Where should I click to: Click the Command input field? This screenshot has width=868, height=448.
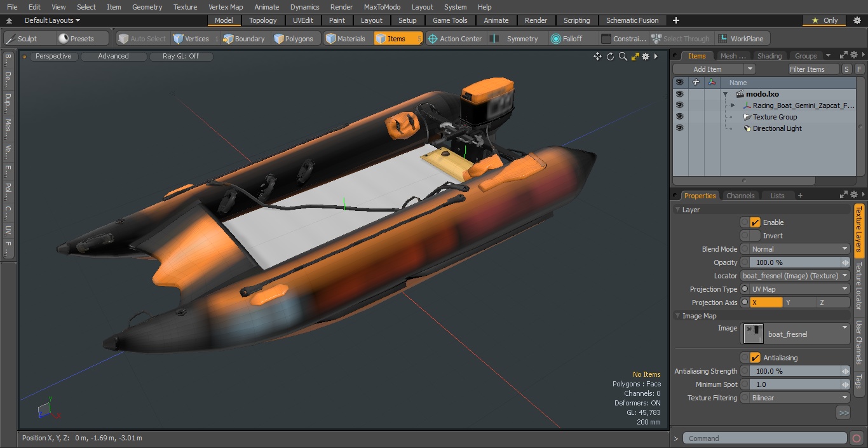[765, 438]
